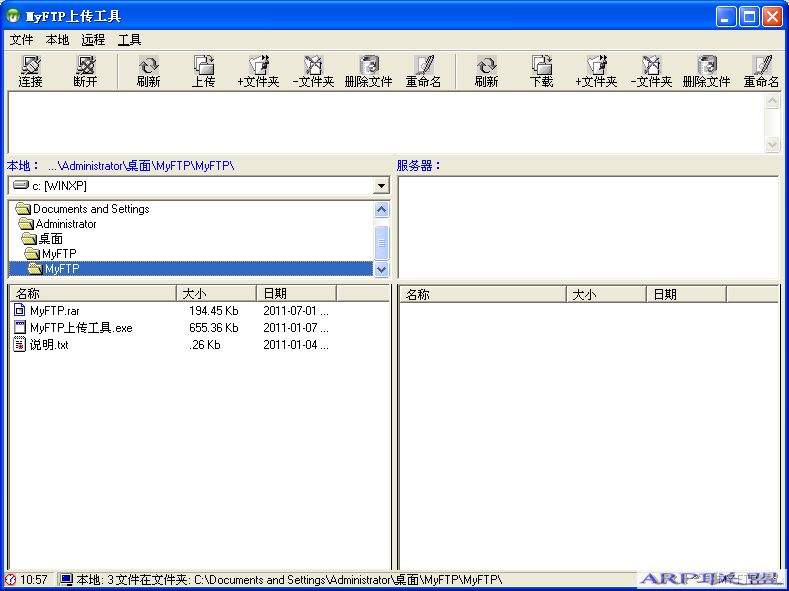Sort local files by 名称 column
This screenshot has height=591, width=789.
[x=93, y=293]
